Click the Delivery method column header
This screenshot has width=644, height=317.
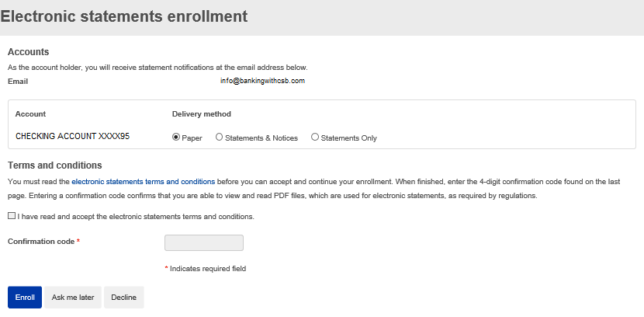[x=202, y=114]
